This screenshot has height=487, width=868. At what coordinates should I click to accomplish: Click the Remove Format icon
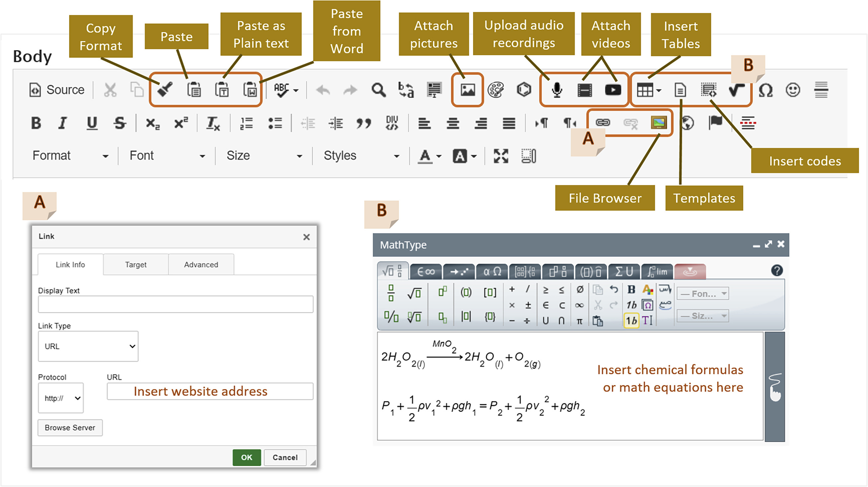coord(213,124)
